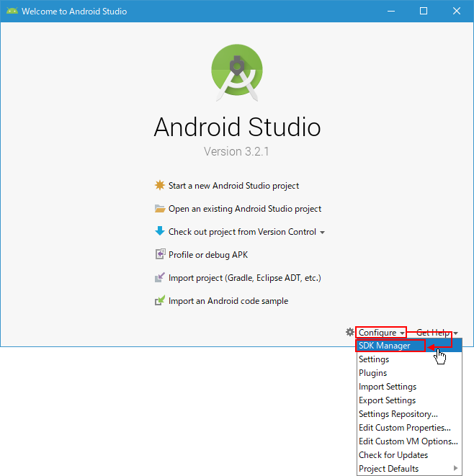
Task: Expand the Version Control dropdown arrow
Action: pos(322,233)
